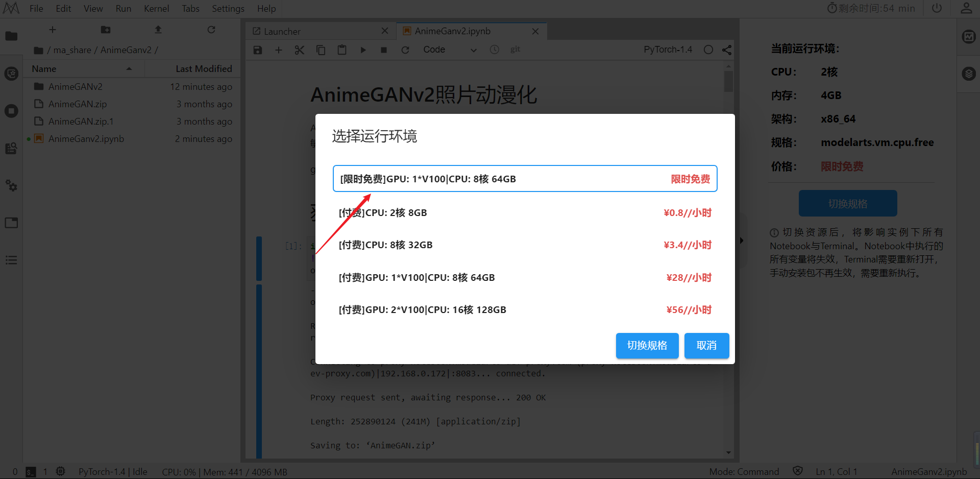
Task: Click the shield icon in status bar
Action: pos(798,471)
